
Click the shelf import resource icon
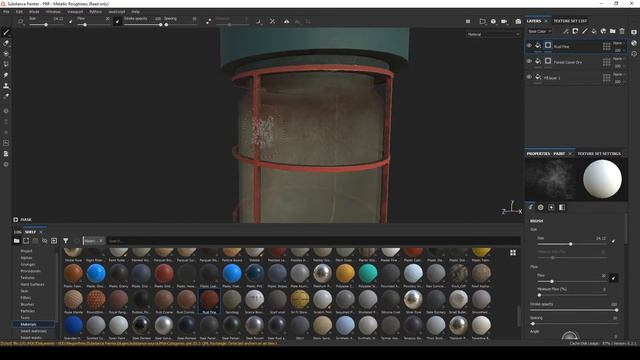point(54,241)
